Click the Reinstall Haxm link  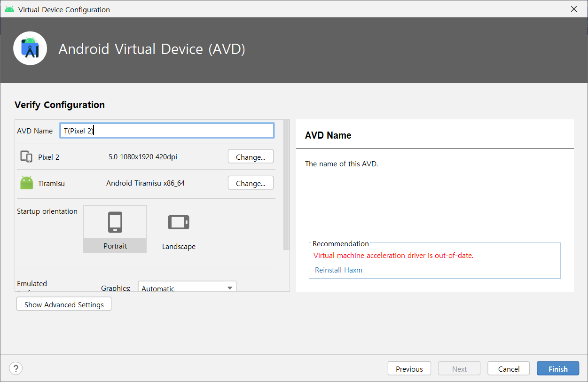tap(338, 270)
